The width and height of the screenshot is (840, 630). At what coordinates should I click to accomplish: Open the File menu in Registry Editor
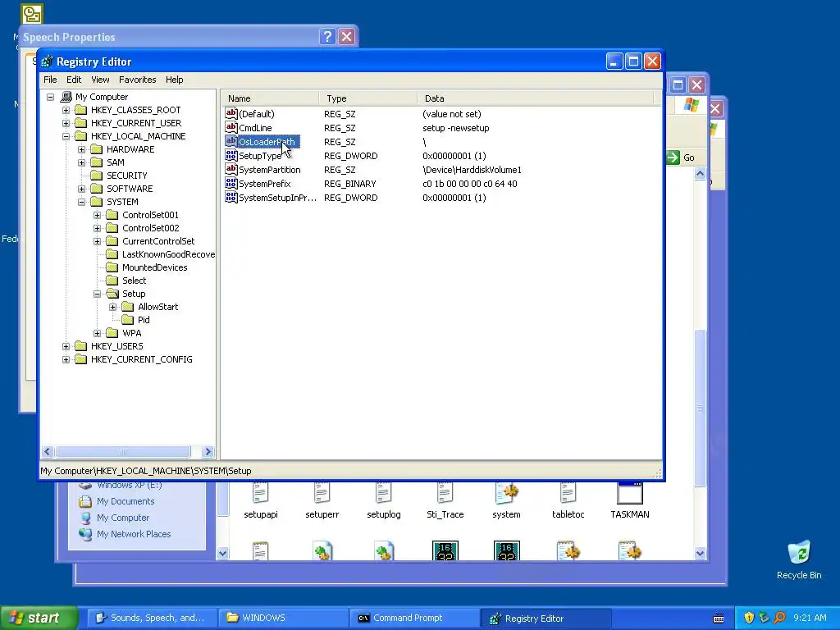pos(50,80)
